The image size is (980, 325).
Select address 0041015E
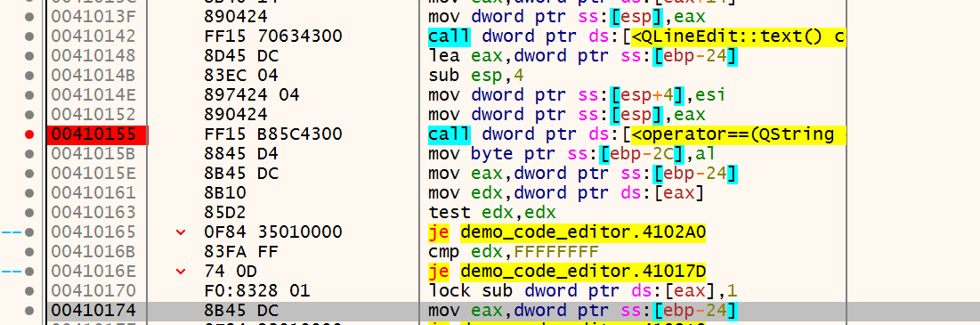click(93, 174)
